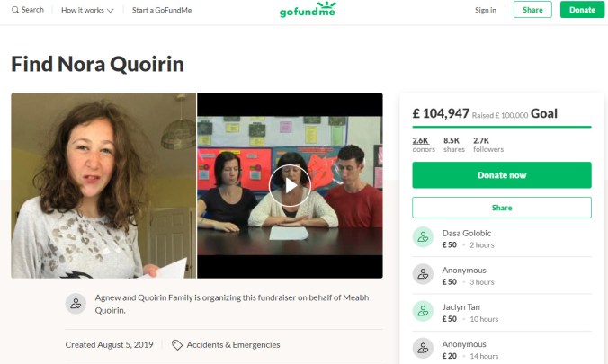Open the GoFundMe logo homepage link

308,10
